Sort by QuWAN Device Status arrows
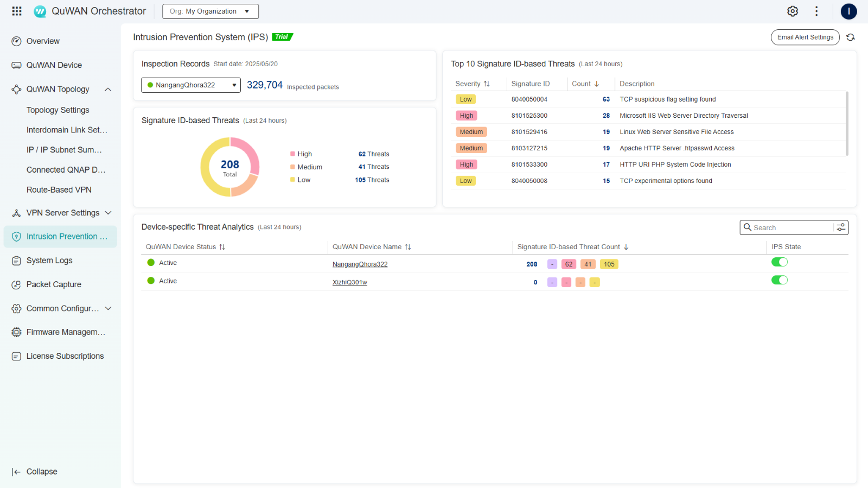This screenshot has width=868, height=488. point(222,247)
